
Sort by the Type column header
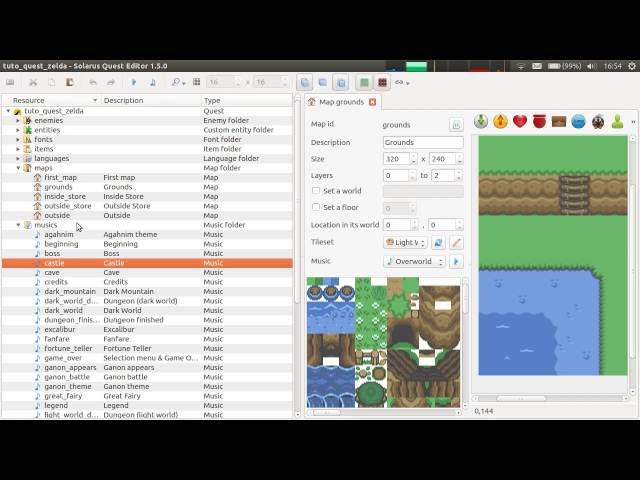click(x=247, y=100)
